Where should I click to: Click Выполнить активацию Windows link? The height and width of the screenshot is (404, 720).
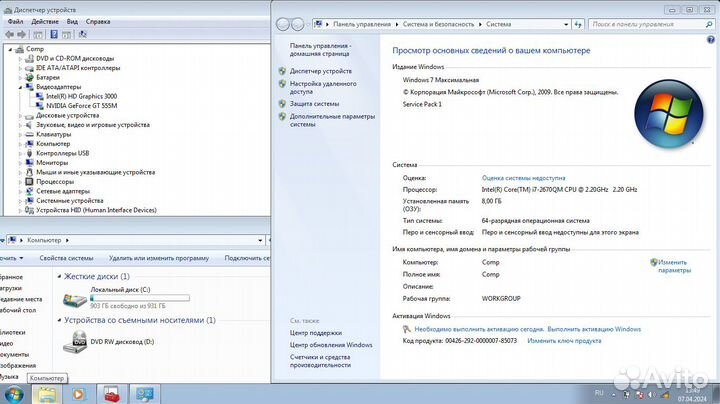594,329
